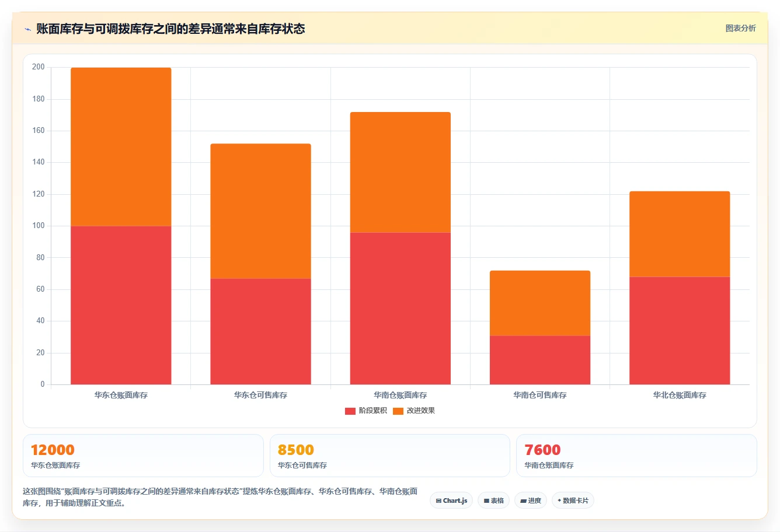
Task: Click the icon inside the 进度 chip
Action: [524, 501]
